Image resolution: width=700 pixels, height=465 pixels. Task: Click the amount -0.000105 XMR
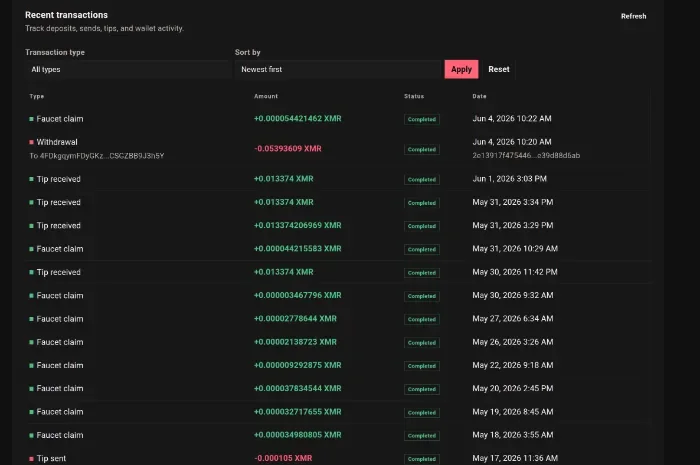click(283, 458)
